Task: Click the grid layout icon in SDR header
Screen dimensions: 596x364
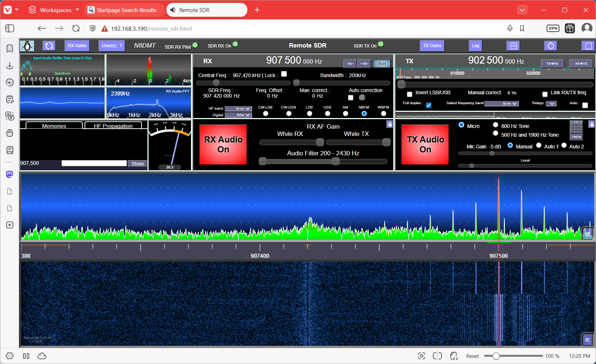Action: pos(513,46)
